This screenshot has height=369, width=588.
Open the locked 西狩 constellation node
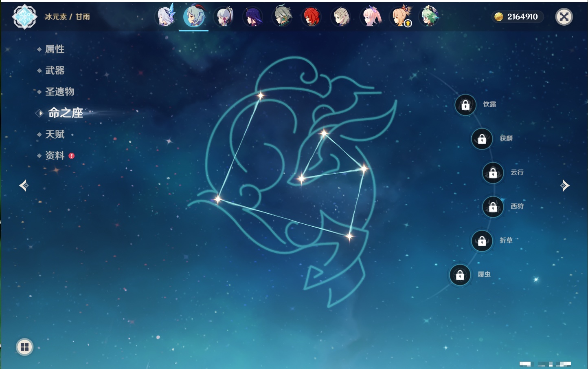coord(493,207)
